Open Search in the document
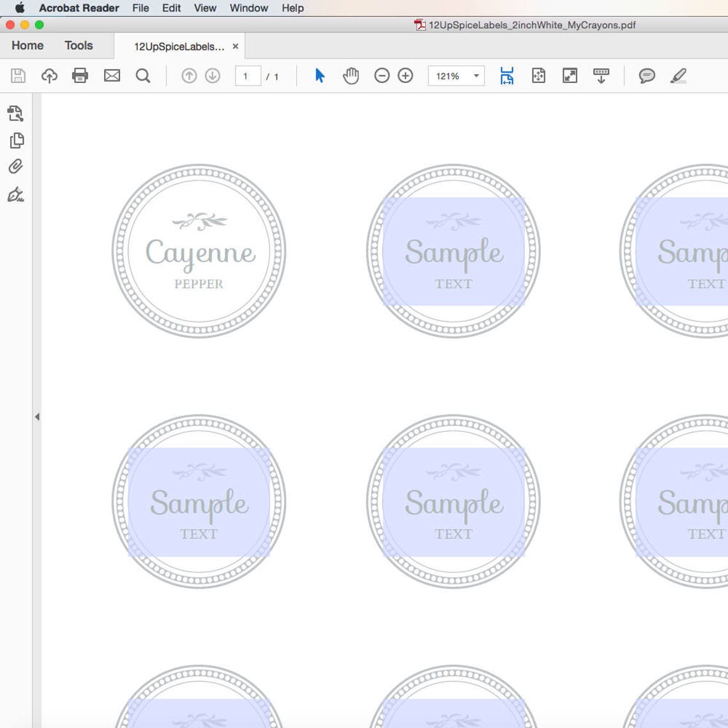Viewport: 728px width, 728px height. [143, 75]
